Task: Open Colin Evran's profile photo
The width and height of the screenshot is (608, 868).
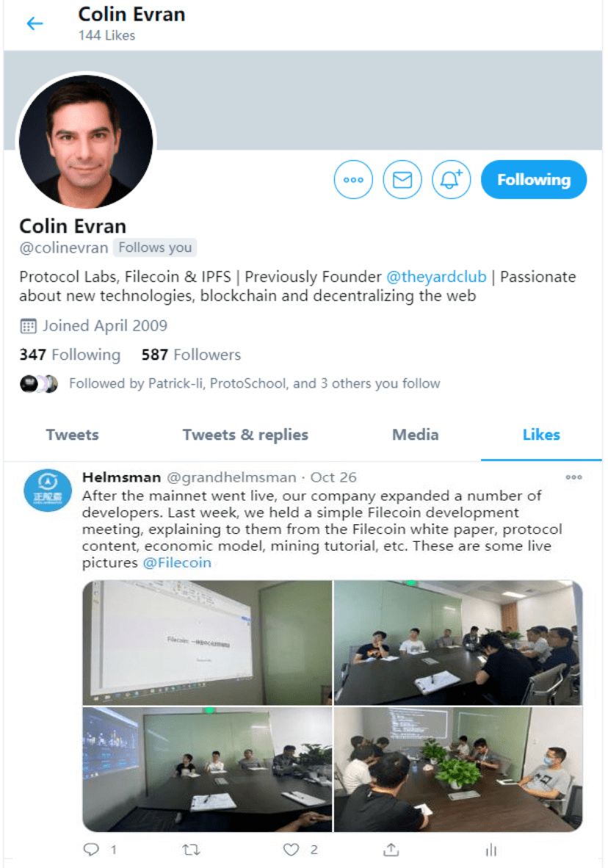Action: click(x=86, y=141)
